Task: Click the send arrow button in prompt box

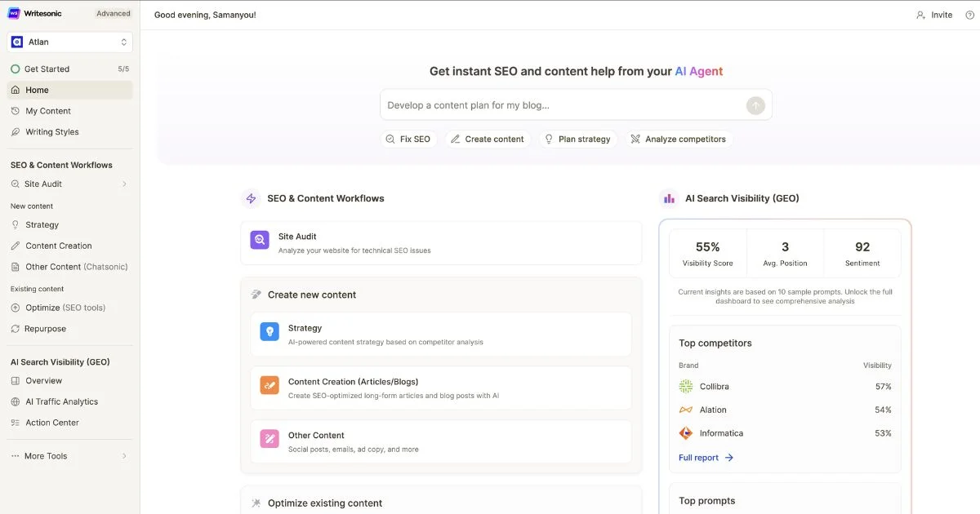Action: [755, 105]
